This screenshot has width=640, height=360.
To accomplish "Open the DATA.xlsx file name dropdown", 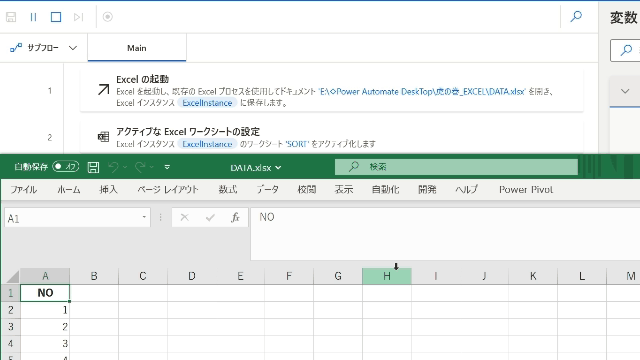I will point(256,167).
